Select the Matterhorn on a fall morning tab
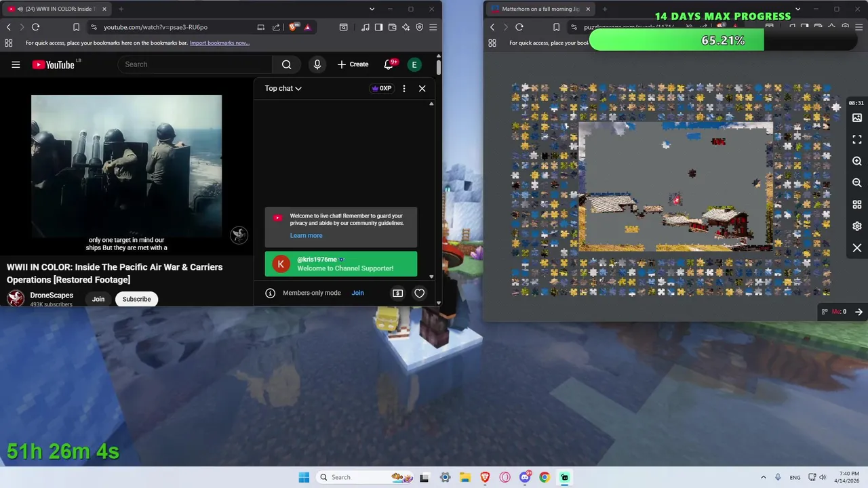 [540, 9]
